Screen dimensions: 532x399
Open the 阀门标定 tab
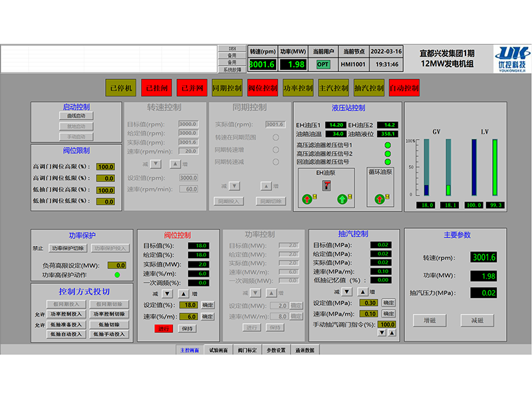pyautogui.click(x=247, y=350)
